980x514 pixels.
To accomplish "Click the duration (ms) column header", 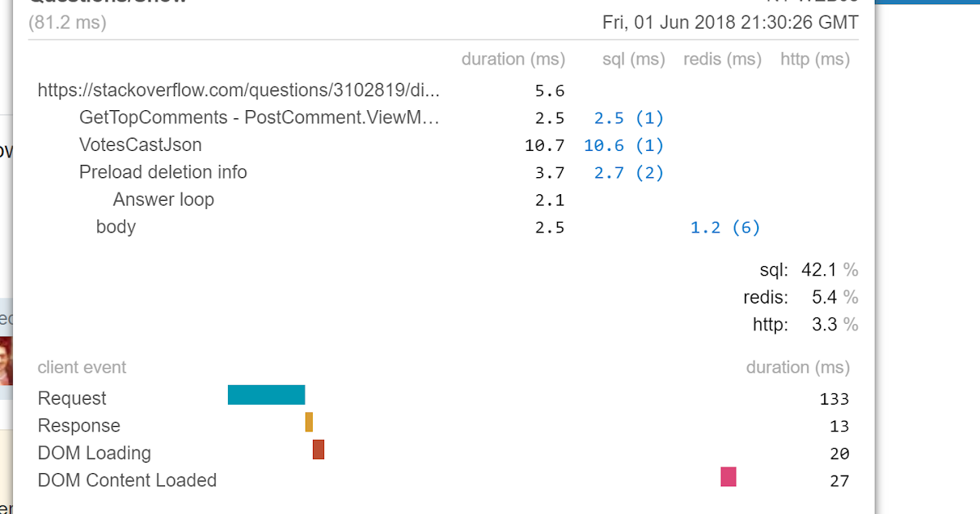I will click(514, 59).
